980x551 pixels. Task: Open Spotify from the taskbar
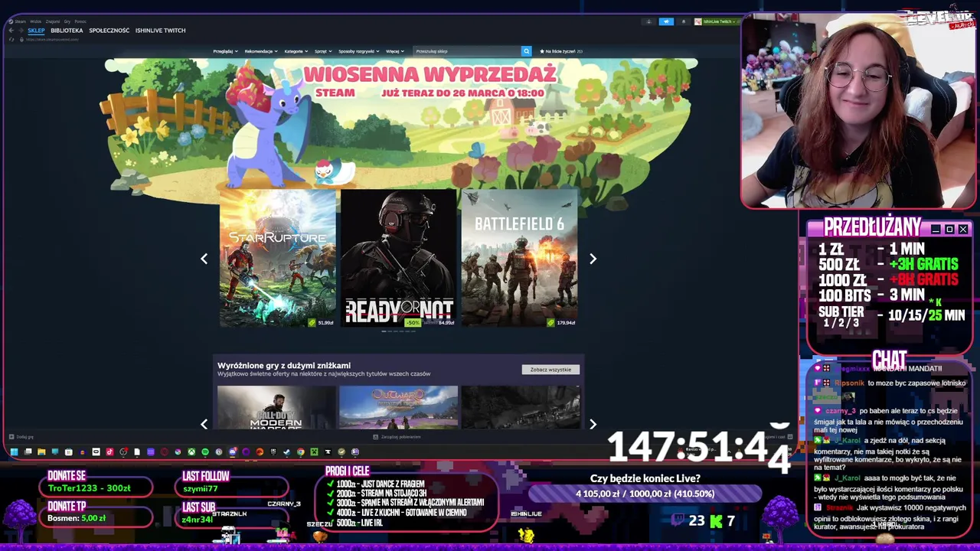(204, 452)
